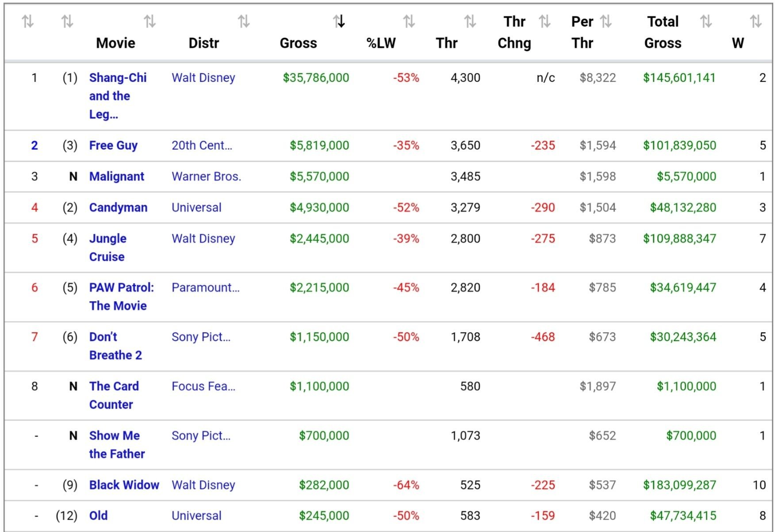This screenshot has width=782, height=532.
Task: Open Candyman movie page
Action: [118, 207]
